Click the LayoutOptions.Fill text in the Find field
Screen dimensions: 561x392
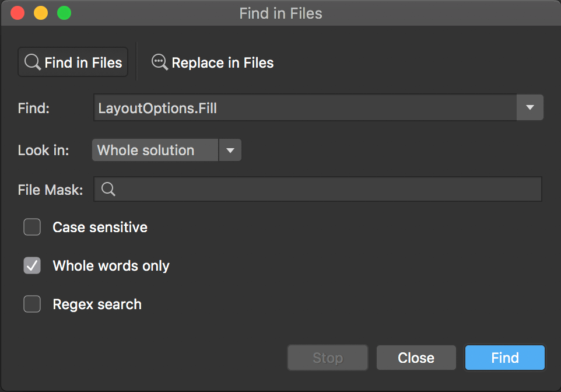point(157,107)
